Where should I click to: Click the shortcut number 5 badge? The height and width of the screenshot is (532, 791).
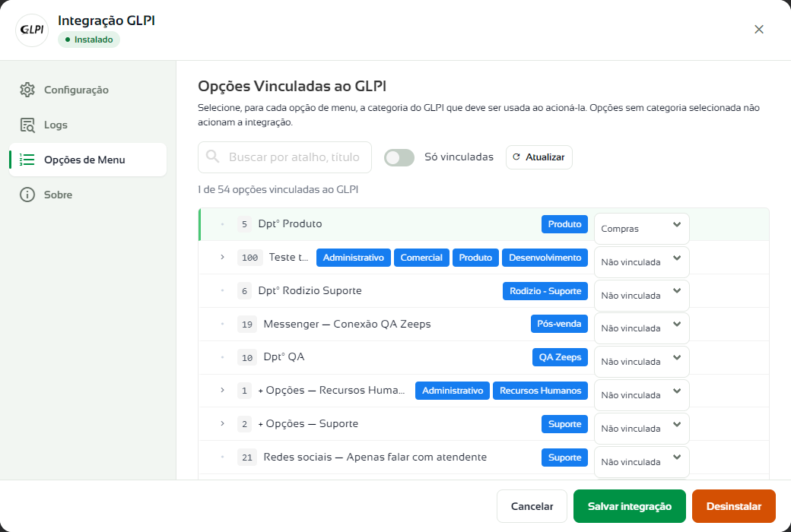point(244,224)
